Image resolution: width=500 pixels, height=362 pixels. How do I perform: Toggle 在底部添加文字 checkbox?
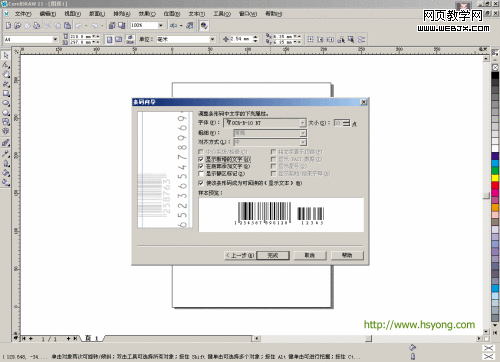(x=201, y=166)
